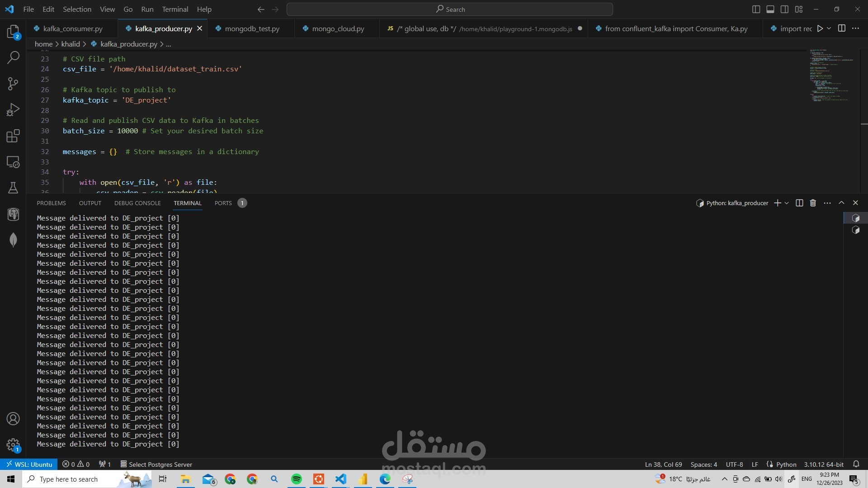Click Select Postgres Server in status bar

(x=156, y=465)
